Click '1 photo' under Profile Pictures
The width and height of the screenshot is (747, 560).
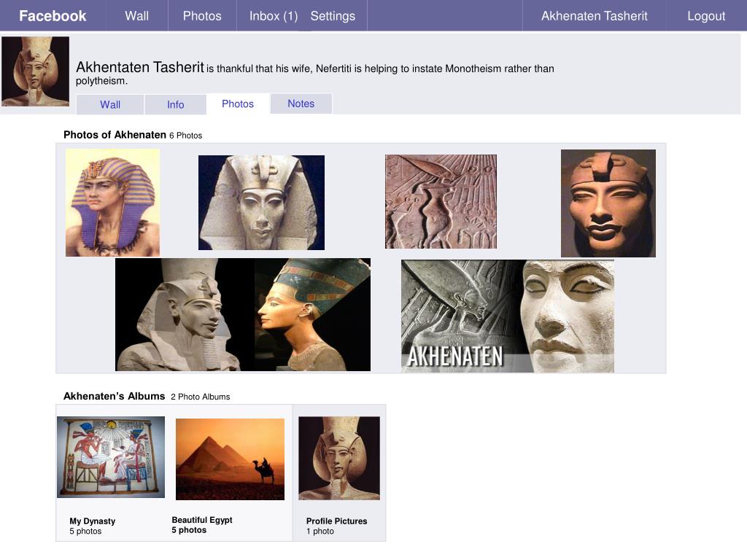(320, 531)
